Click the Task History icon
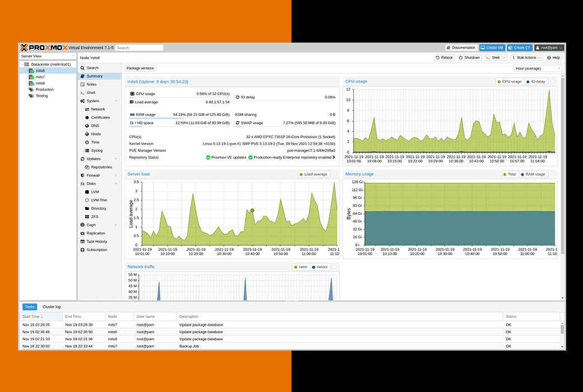 [82, 241]
